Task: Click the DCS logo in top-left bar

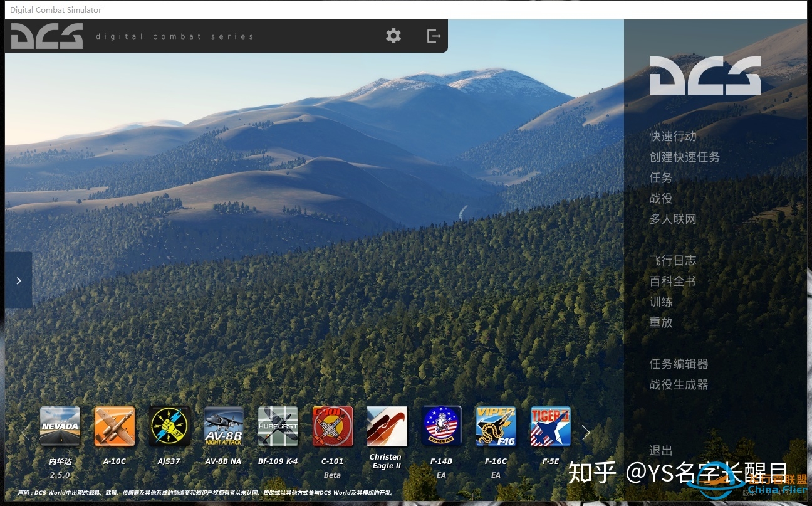Action: (47, 36)
